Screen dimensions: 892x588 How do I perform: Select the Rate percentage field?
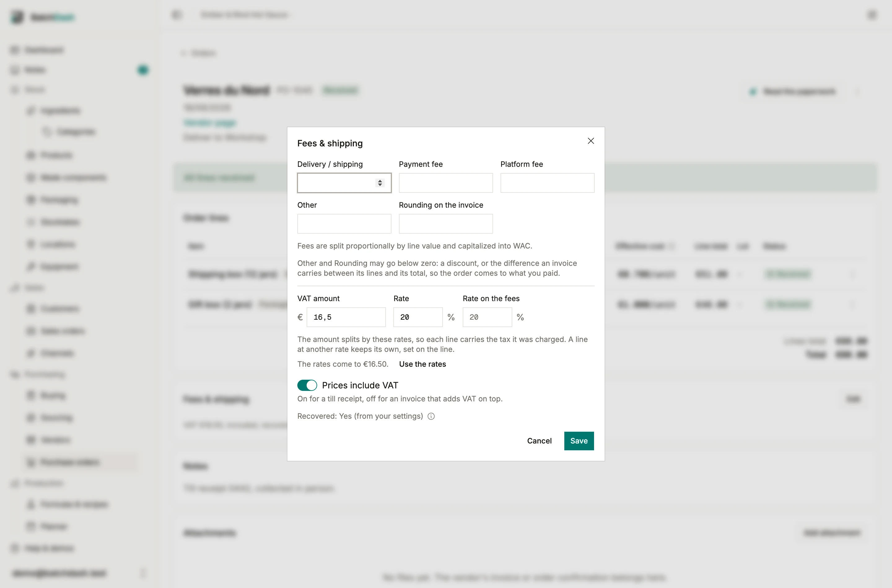point(418,317)
